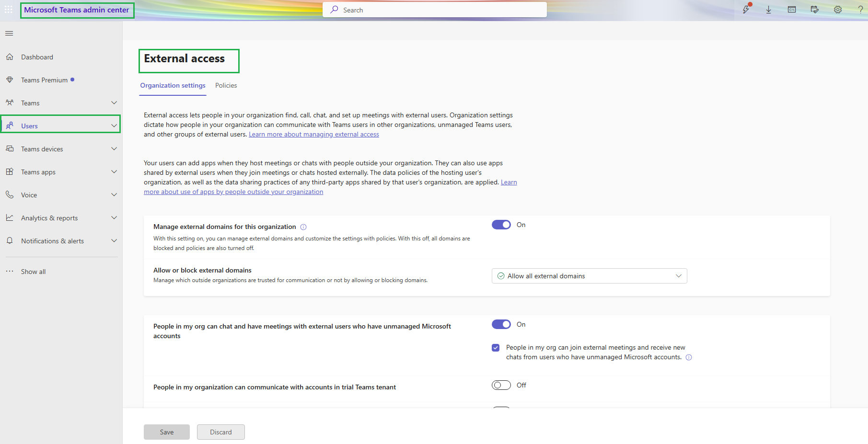The image size is (868, 444).
Task: Click info icon after unmanaged accounts checkbox text
Action: (689, 357)
